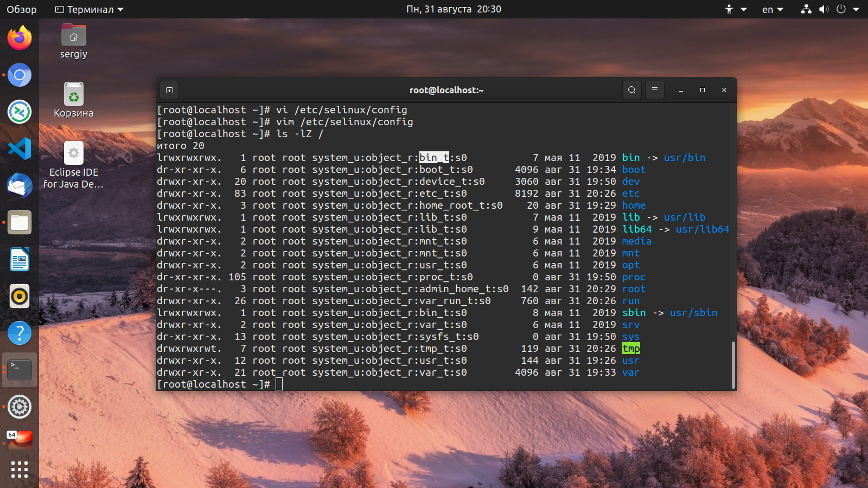
Task: Open accessibility menu in top bar
Action: [x=735, y=9]
